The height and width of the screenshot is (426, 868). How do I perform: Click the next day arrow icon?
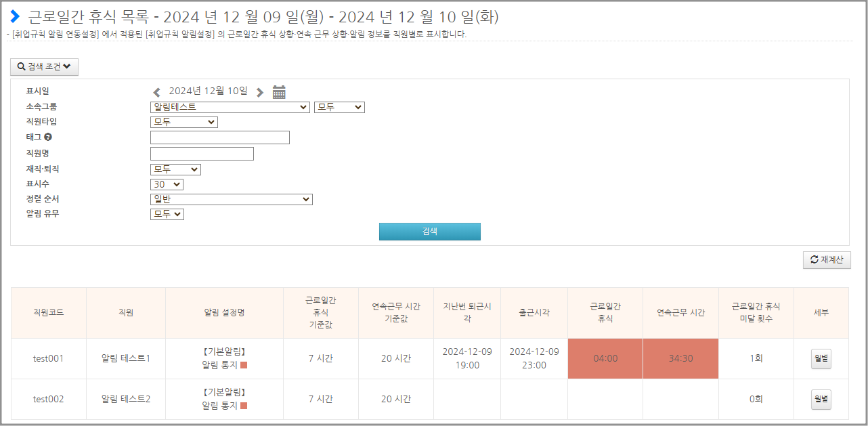(x=260, y=92)
